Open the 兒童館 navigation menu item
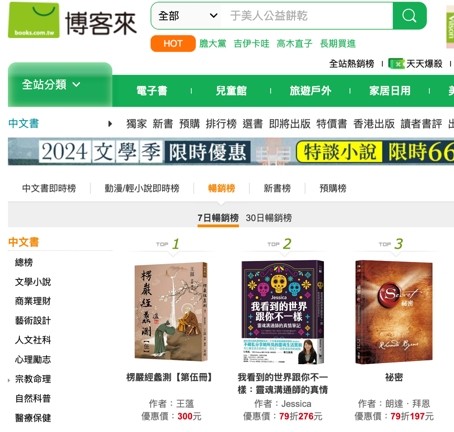Viewport: 454px width, 432px height. click(231, 91)
